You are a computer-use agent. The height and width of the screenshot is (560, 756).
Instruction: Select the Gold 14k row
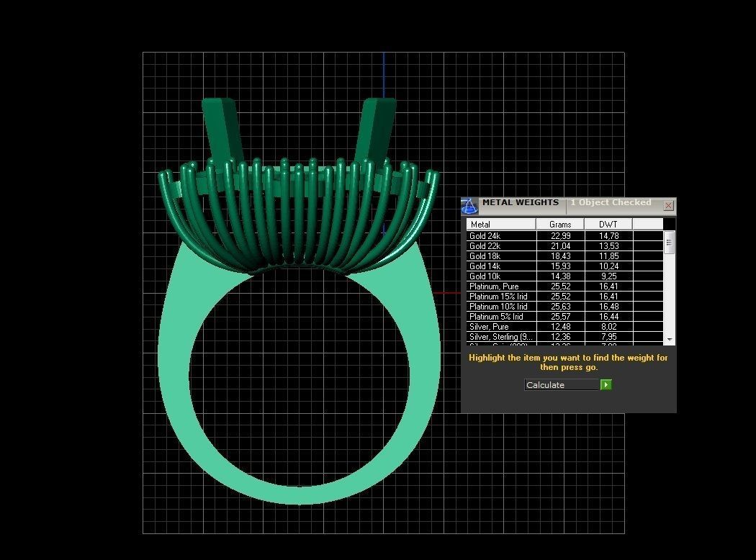tap(564, 266)
